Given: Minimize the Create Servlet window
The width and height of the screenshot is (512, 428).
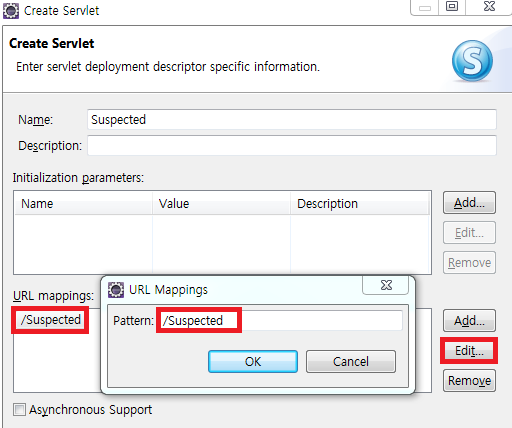Looking at the screenshot, I should tap(425, 7).
